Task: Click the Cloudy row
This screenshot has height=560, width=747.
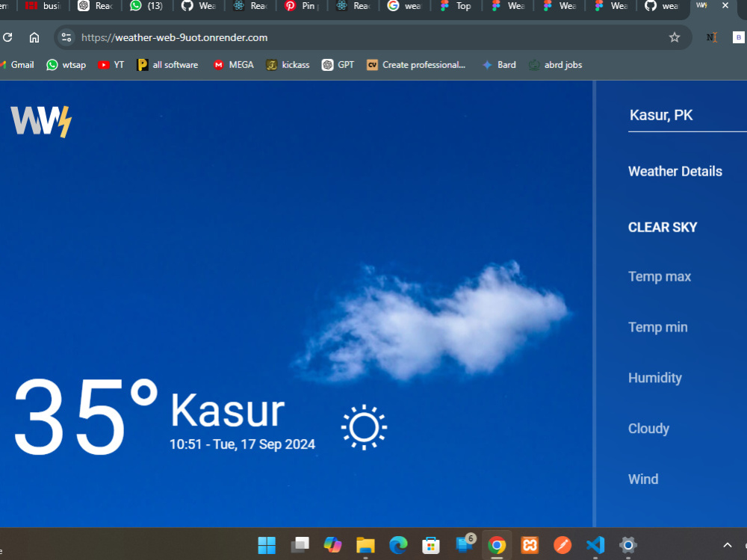Action: [649, 429]
